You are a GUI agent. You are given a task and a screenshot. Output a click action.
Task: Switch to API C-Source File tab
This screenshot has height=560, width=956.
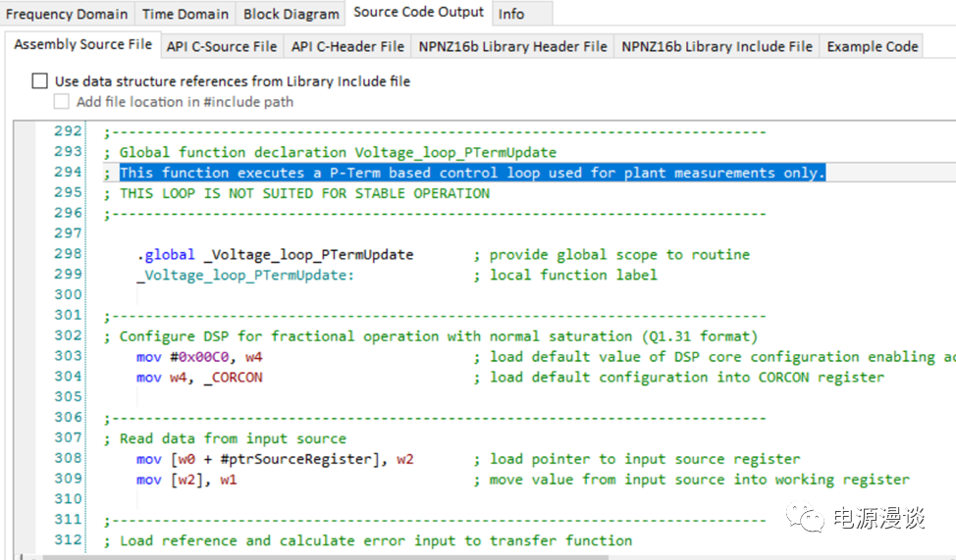[222, 46]
